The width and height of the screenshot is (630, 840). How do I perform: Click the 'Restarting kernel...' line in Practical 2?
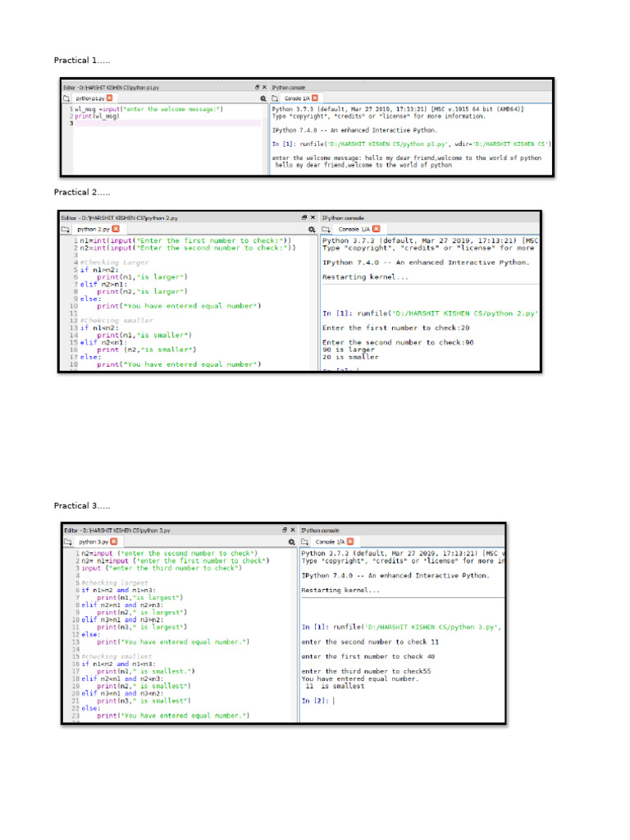pos(365,277)
